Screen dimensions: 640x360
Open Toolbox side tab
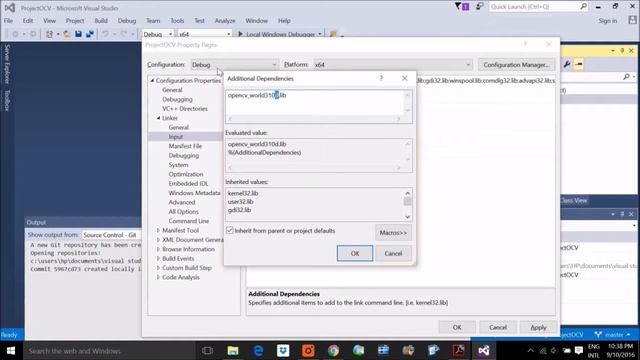point(7,100)
